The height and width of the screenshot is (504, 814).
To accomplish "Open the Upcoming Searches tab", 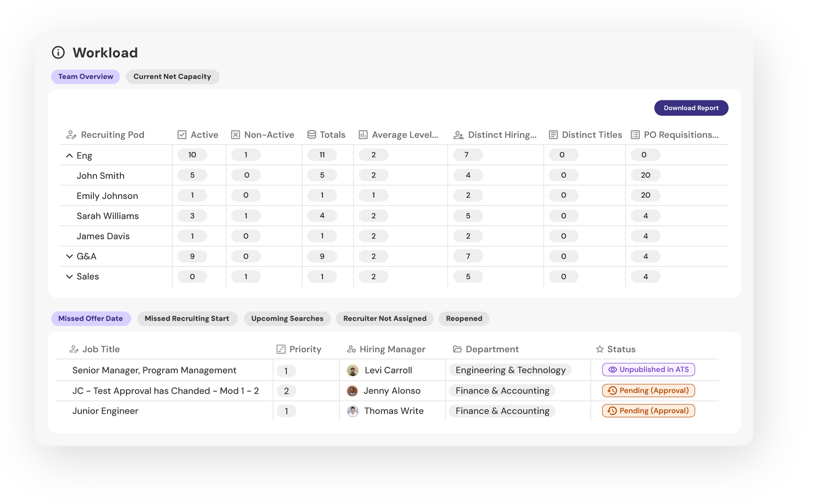I will 287,318.
